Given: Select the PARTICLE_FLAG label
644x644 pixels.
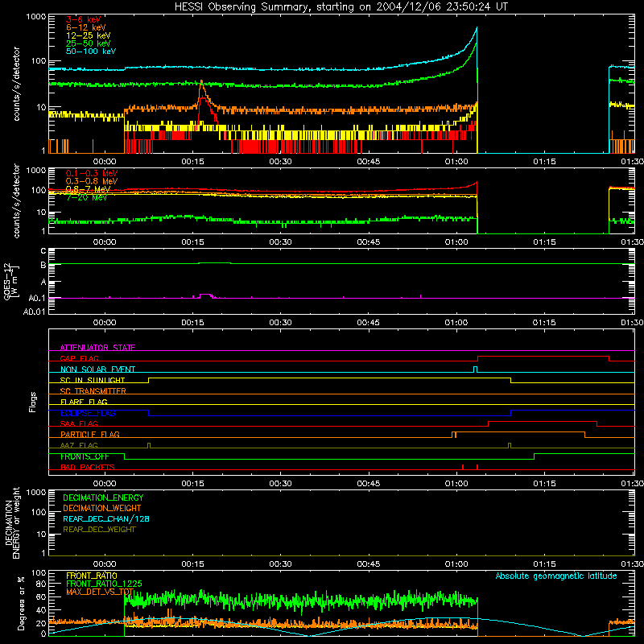Looking at the screenshot, I should [x=90, y=434].
